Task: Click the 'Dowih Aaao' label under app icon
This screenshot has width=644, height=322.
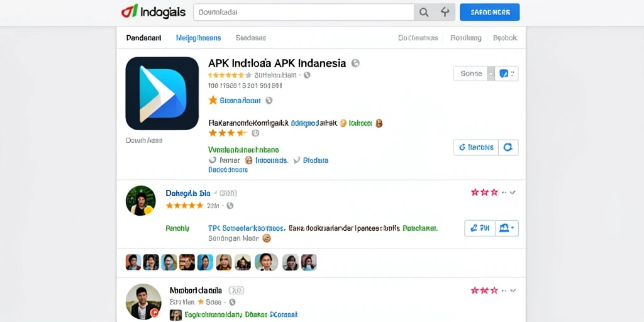Action: coord(144,140)
